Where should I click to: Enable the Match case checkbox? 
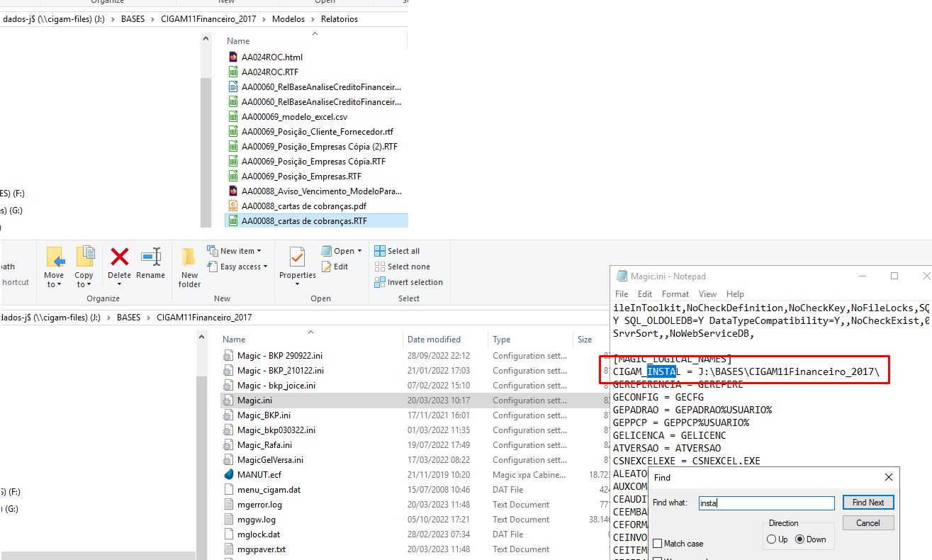coord(657,544)
